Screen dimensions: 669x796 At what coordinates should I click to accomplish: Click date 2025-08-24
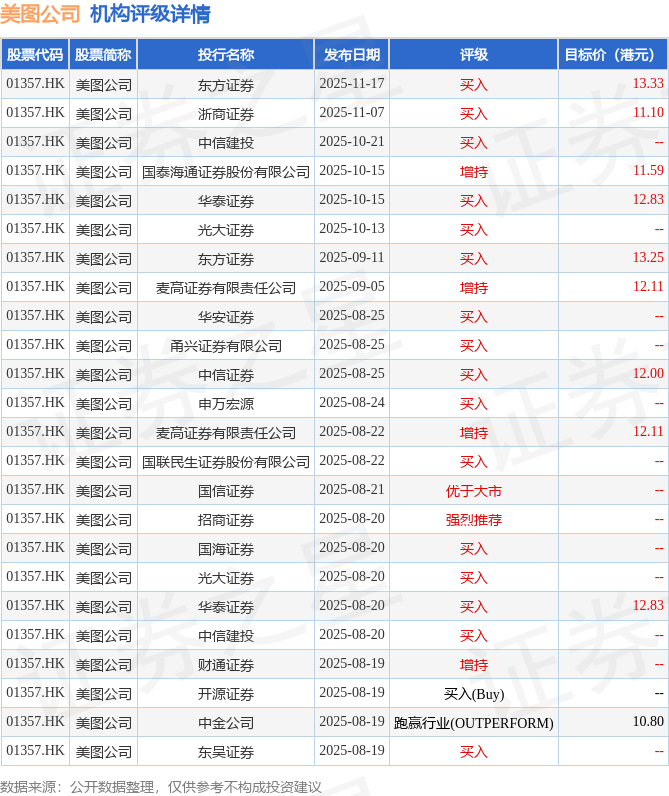(x=352, y=402)
